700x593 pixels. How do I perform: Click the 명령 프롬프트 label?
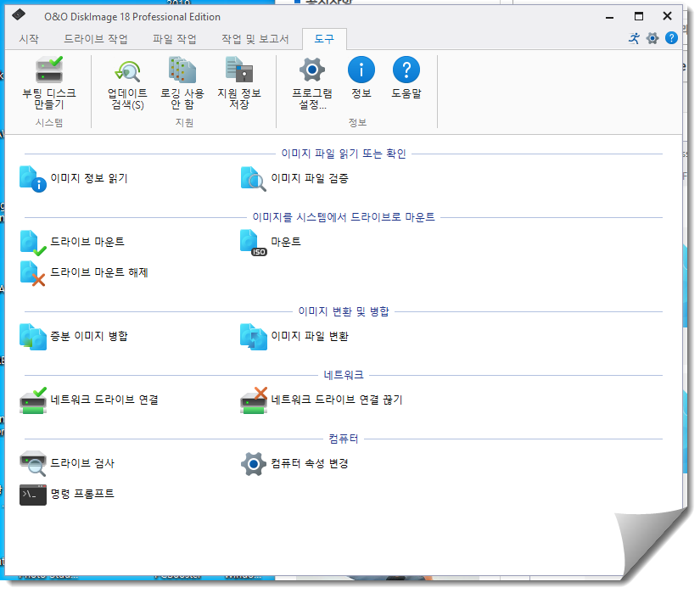pos(82,494)
